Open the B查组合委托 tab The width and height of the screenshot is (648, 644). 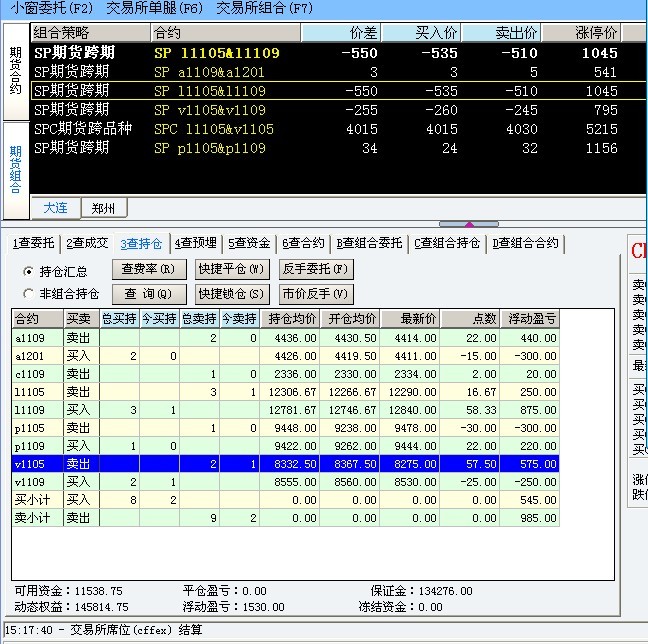[x=369, y=243]
